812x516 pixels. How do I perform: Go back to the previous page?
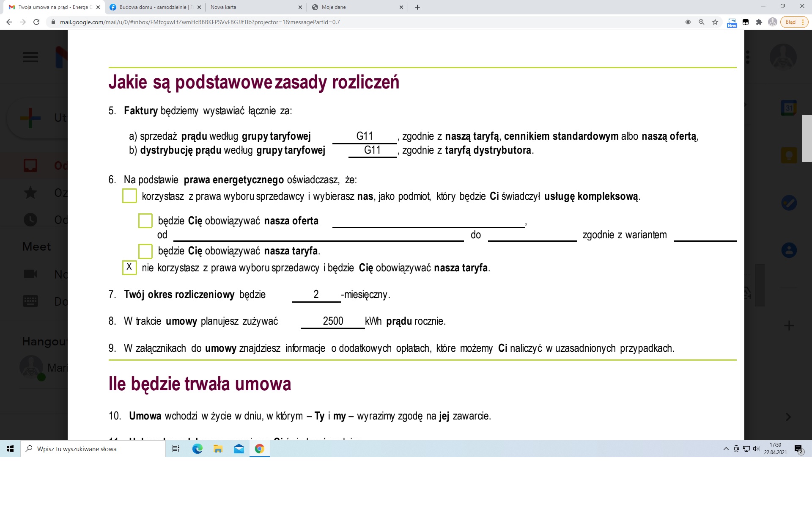(x=9, y=22)
